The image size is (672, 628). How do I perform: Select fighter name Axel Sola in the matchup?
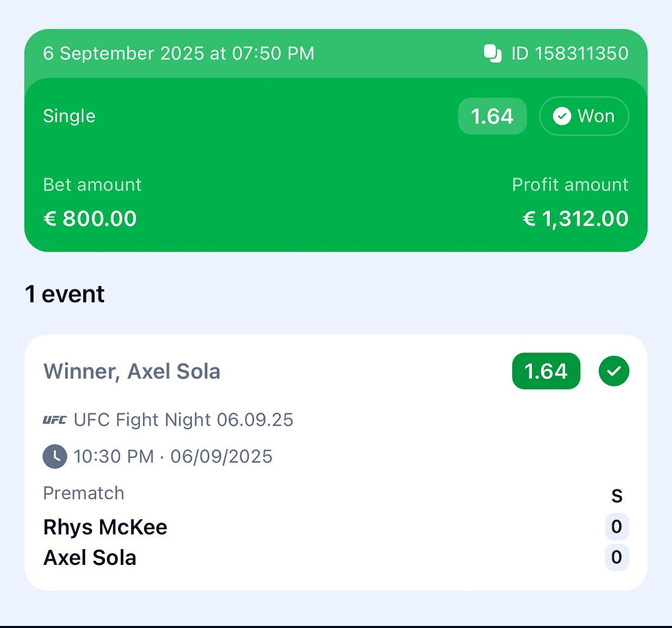point(90,558)
